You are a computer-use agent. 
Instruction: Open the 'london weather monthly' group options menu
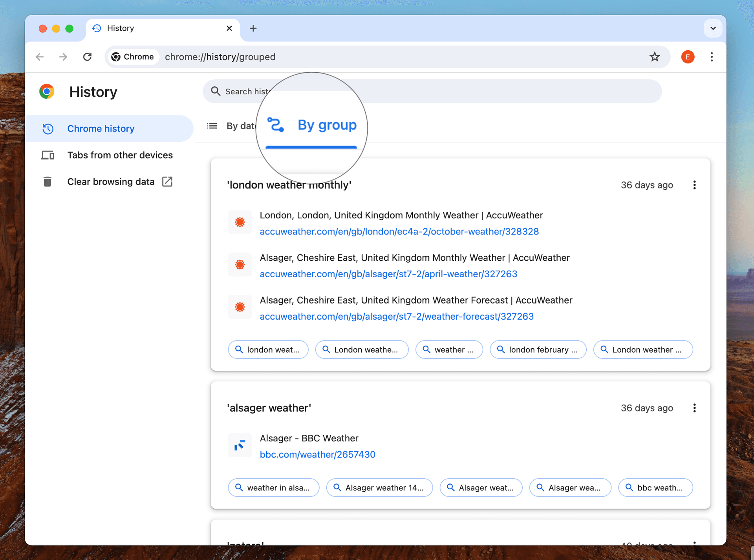tap(694, 185)
